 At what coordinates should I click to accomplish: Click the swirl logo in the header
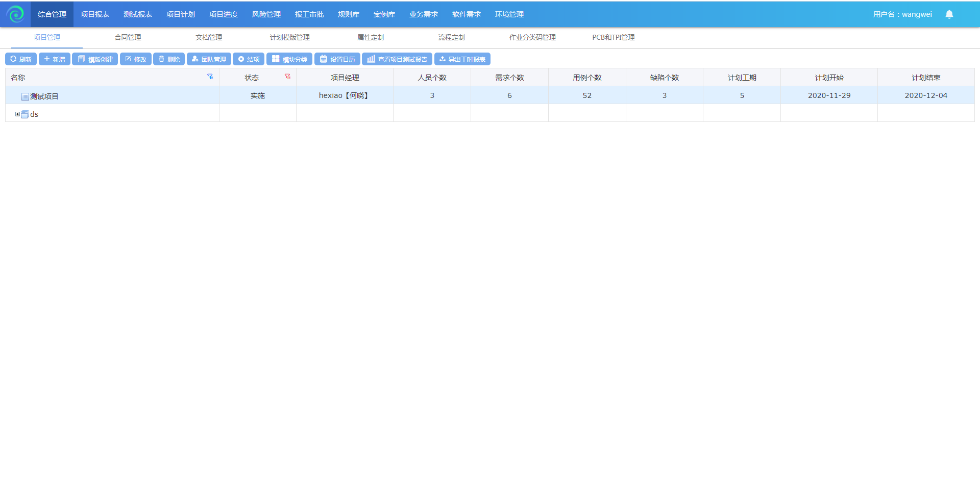(x=15, y=14)
